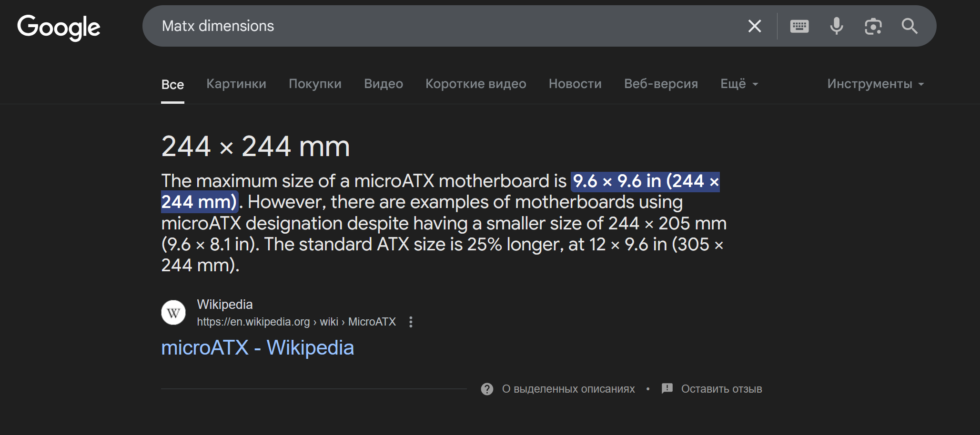This screenshot has width=980, height=435.
Task: Expand the Ещё dropdown menu
Action: pyautogui.click(x=739, y=84)
